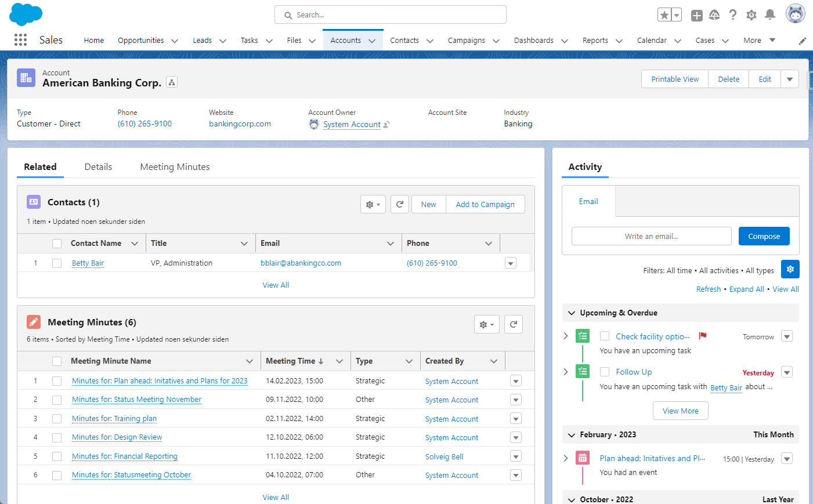The image size is (813, 504).
Task: Open row actions for Betty Bair
Action: 511,263
